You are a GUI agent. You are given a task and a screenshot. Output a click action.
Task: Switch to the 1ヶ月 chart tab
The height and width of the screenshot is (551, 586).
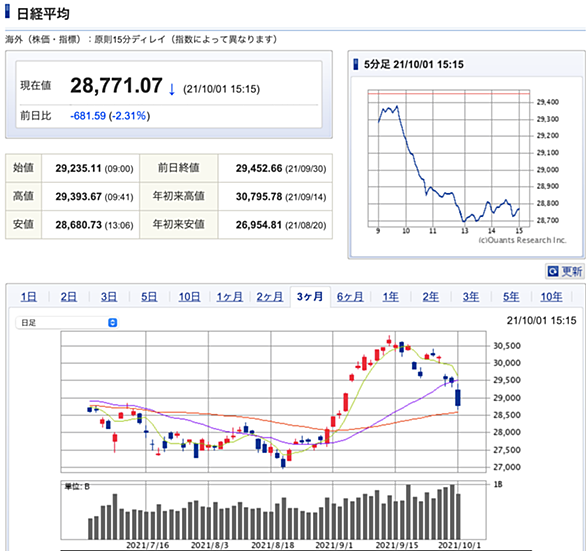(x=229, y=297)
